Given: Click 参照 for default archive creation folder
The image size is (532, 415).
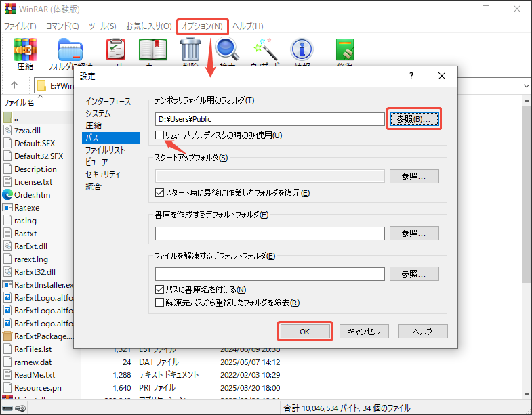Looking at the screenshot, I should pos(414,234).
